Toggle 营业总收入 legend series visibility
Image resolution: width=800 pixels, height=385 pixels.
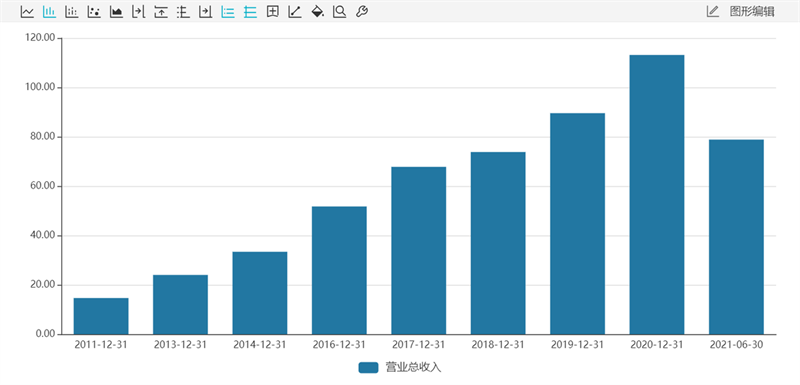point(399,368)
